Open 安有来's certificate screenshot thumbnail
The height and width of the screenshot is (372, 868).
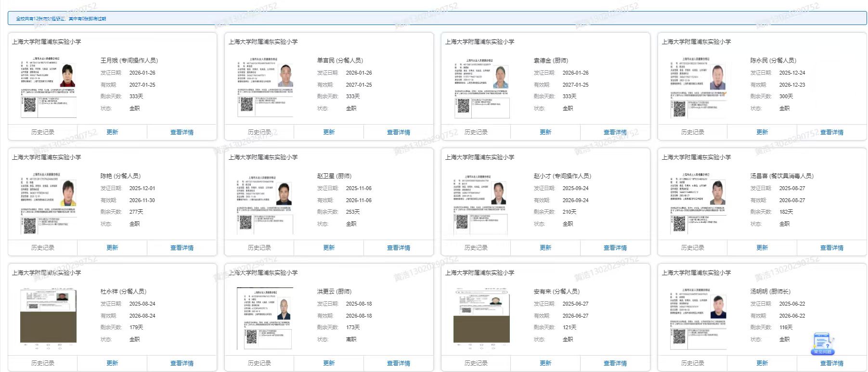point(481,319)
